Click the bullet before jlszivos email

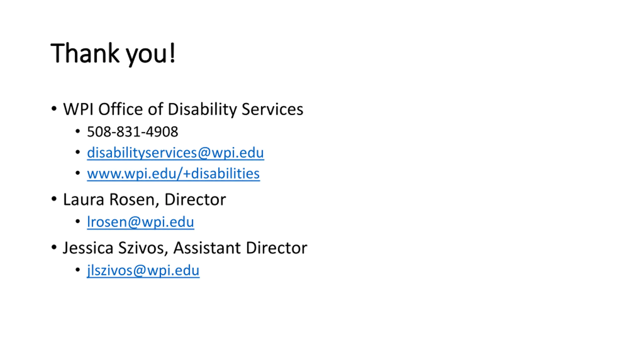pyautogui.click(x=78, y=270)
